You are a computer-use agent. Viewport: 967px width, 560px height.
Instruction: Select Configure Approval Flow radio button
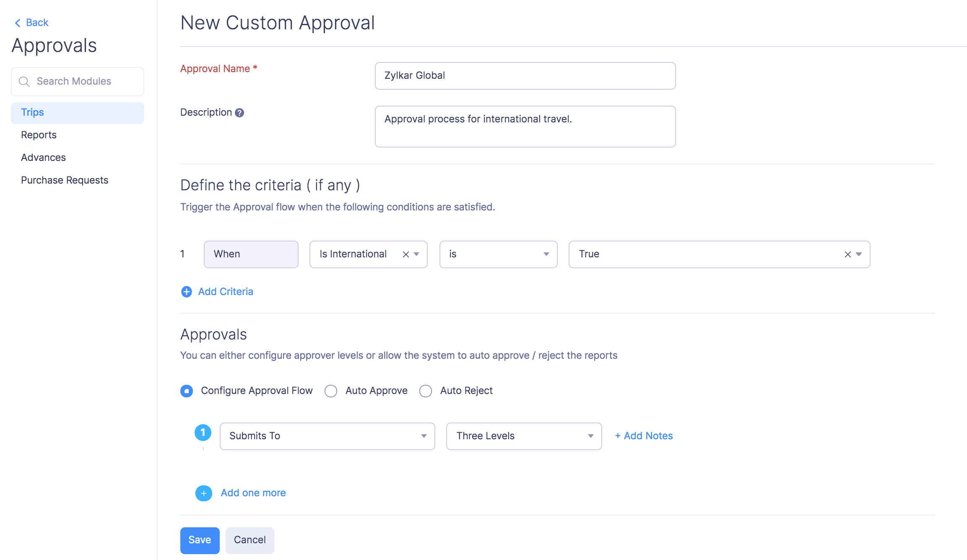pyautogui.click(x=187, y=391)
